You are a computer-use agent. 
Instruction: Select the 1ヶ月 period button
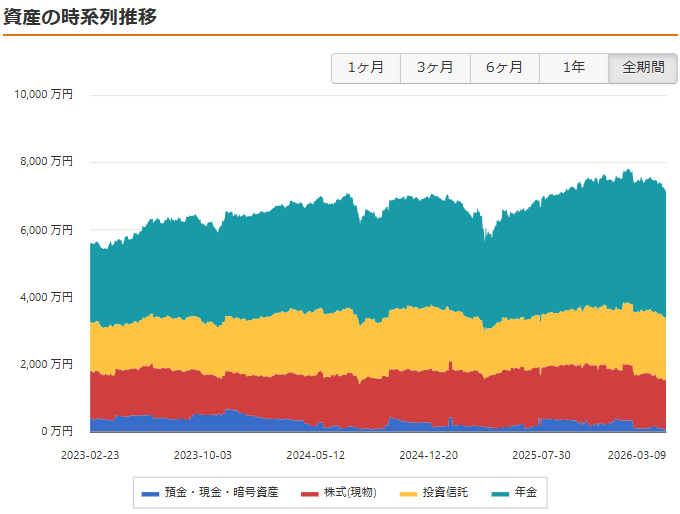366,68
